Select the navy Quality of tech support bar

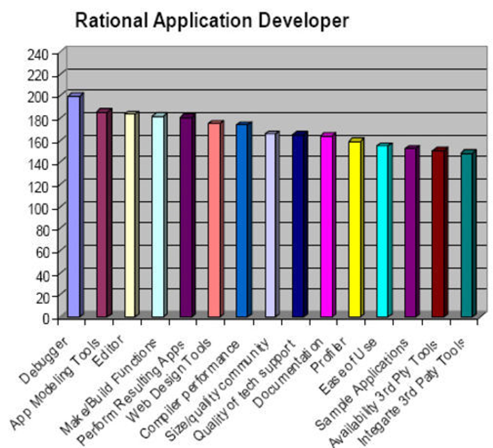[300, 224]
